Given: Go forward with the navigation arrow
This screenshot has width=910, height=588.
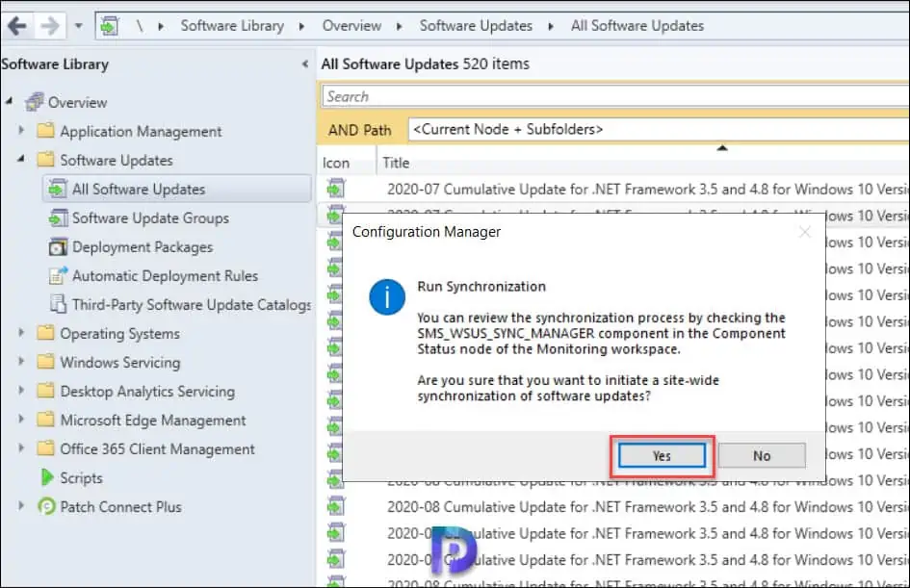Looking at the screenshot, I should 50,26.
